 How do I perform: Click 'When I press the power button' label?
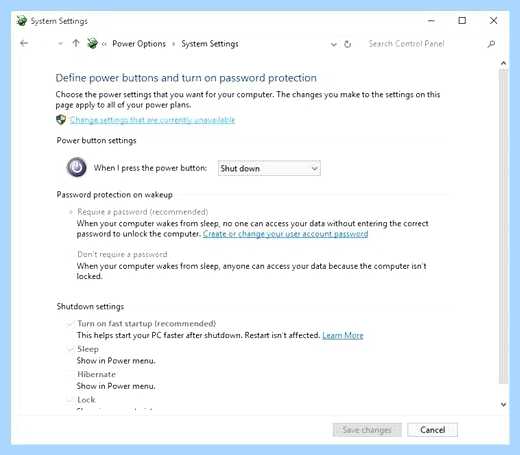[150, 168]
